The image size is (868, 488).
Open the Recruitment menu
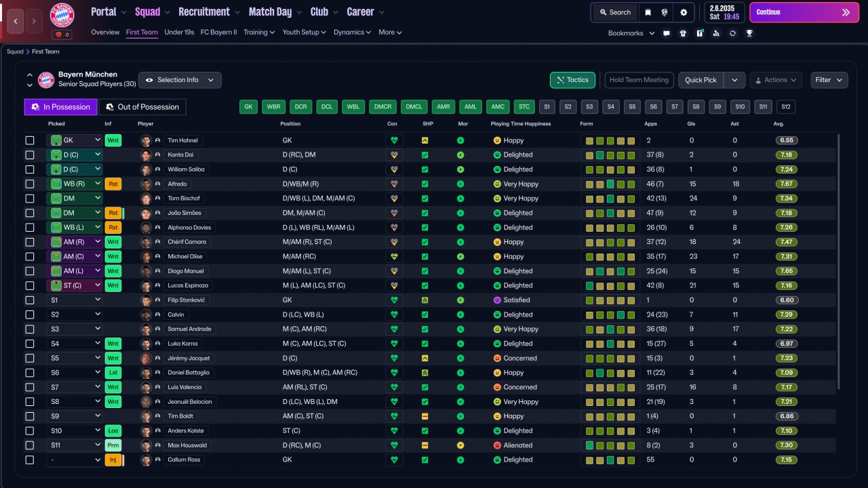point(209,12)
